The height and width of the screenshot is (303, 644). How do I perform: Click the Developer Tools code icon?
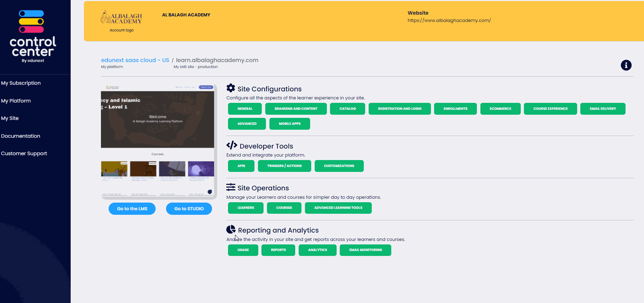[232, 145]
